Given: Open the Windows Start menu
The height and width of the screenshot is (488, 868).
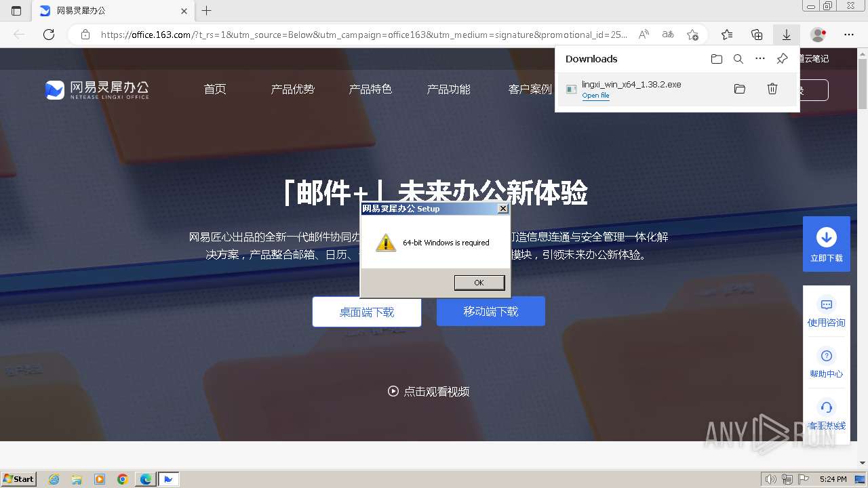Looking at the screenshot, I should click(19, 479).
